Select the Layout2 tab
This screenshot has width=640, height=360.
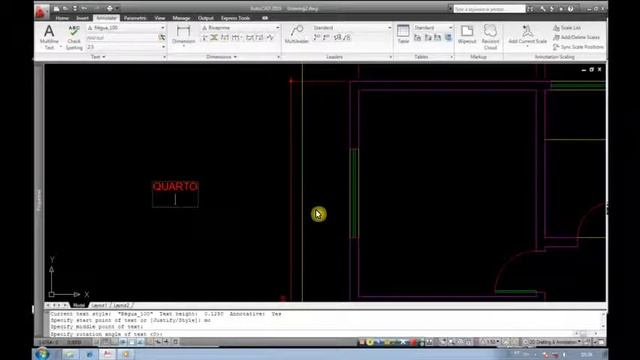pos(121,305)
